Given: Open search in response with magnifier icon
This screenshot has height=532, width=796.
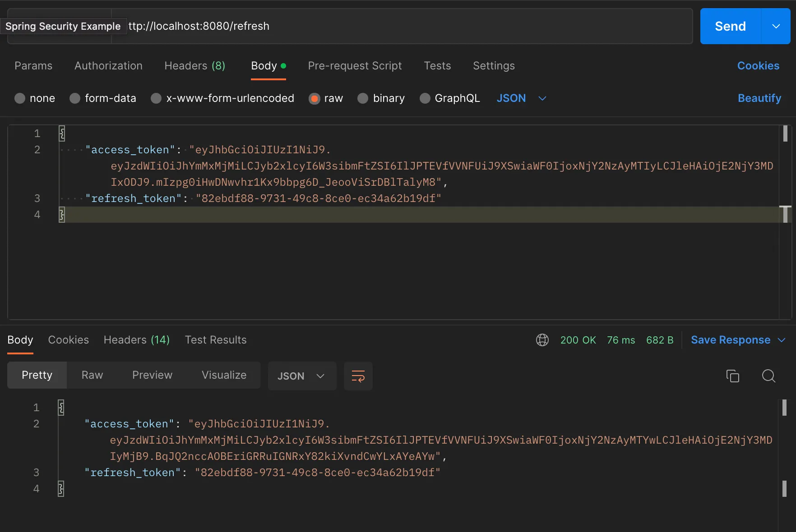Looking at the screenshot, I should tap(768, 376).
